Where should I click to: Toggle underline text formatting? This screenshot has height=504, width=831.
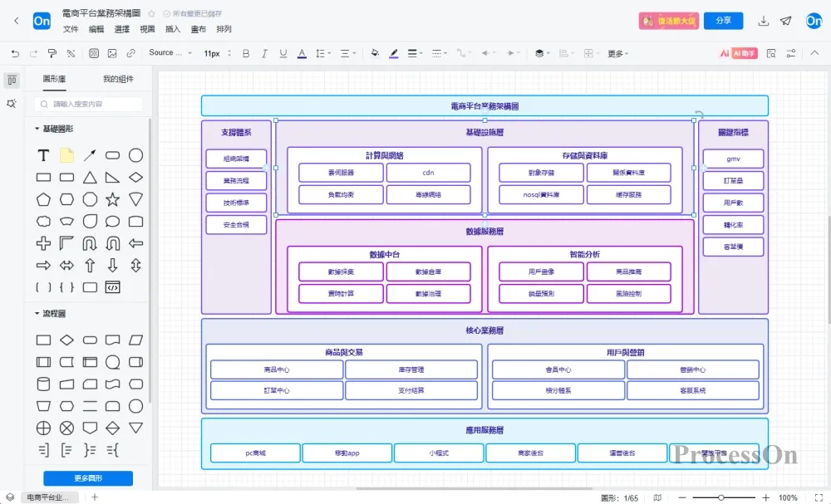283,53
